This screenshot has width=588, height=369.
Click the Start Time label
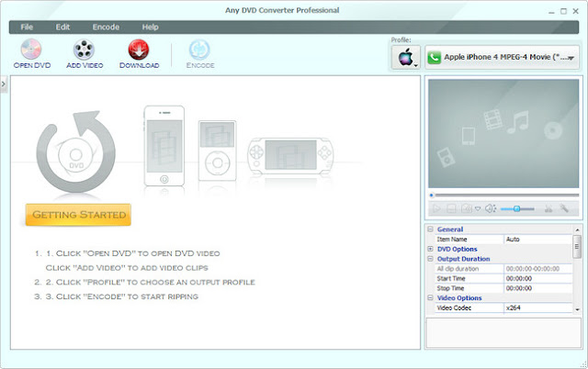[451, 278]
